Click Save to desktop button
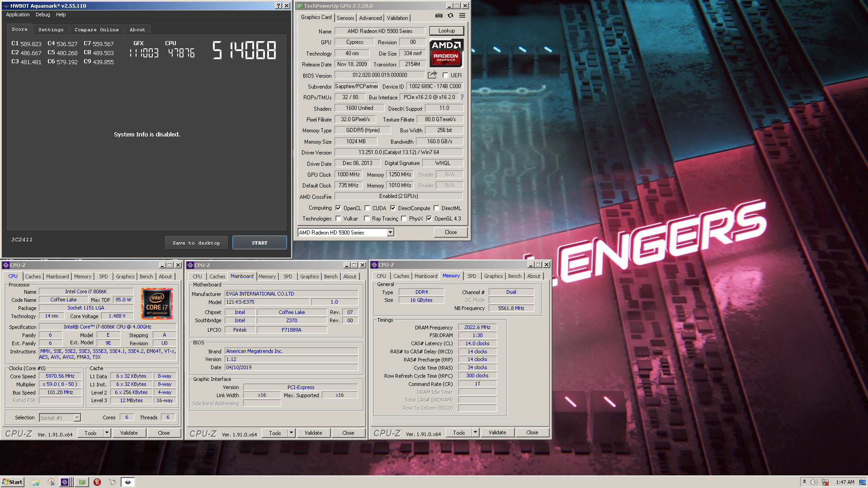This screenshot has width=868, height=488. tap(196, 243)
